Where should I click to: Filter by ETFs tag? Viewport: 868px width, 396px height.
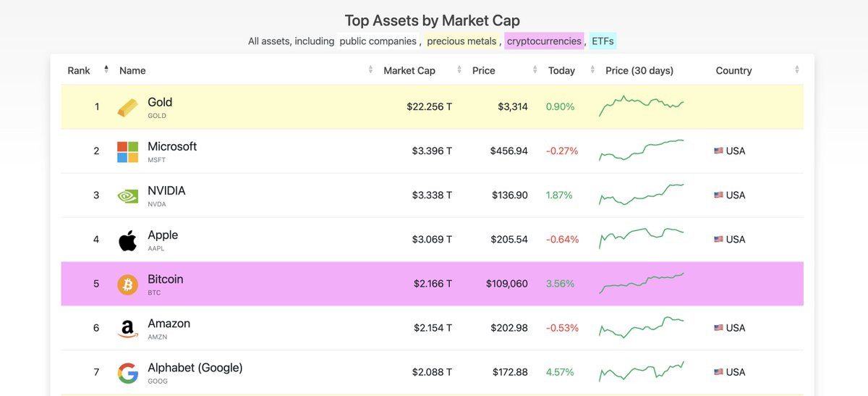[x=603, y=41]
